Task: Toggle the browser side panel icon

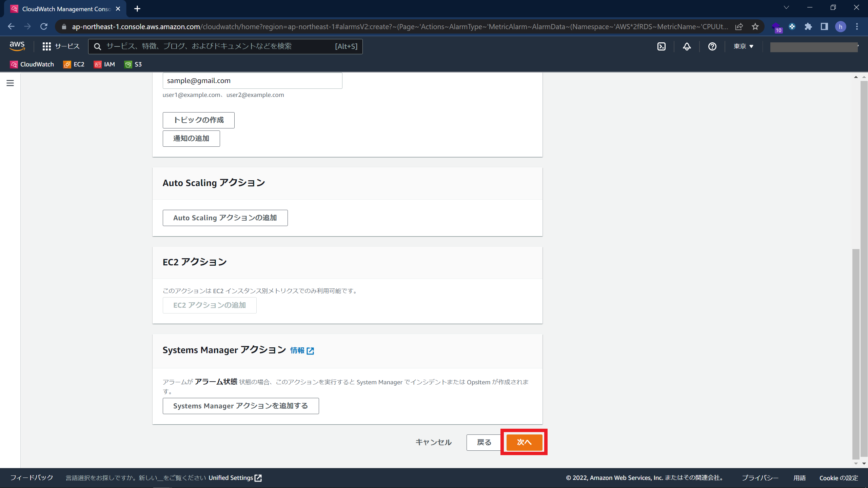Action: (824, 26)
